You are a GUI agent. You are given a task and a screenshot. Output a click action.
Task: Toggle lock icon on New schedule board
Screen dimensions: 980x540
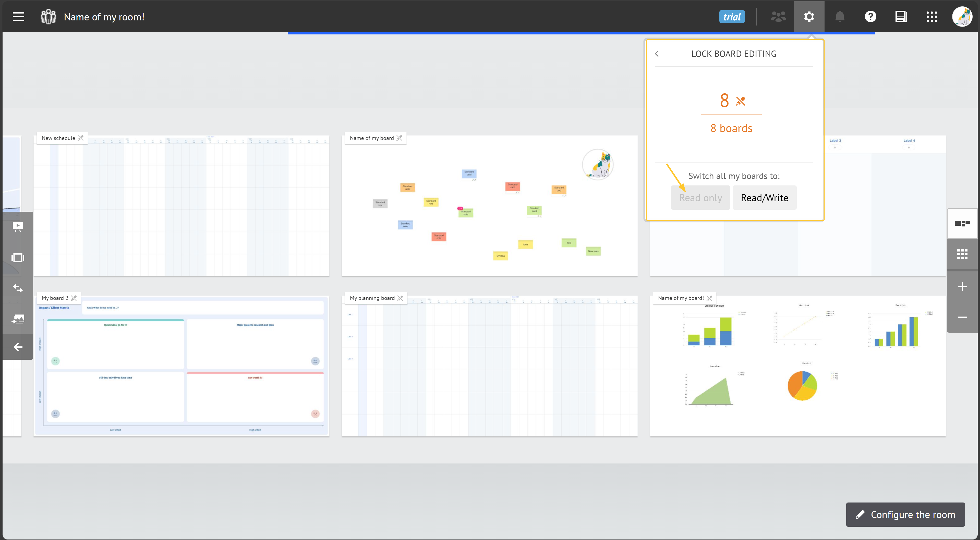81,138
